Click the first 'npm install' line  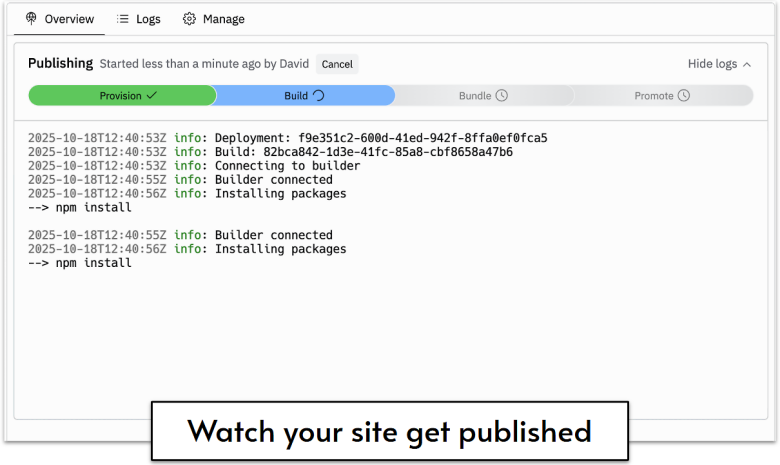click(x=80, y=207)
